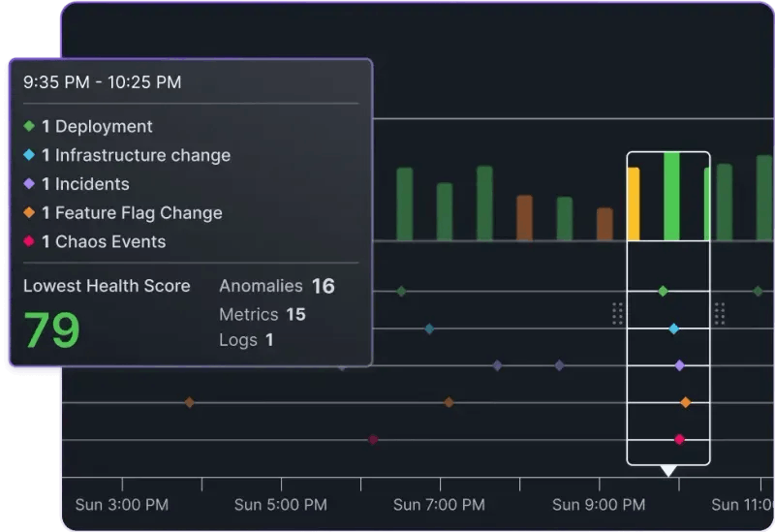Click purple incident marker inside the selected window
Screen dimensions: 775x532
(x=679, y=365)
